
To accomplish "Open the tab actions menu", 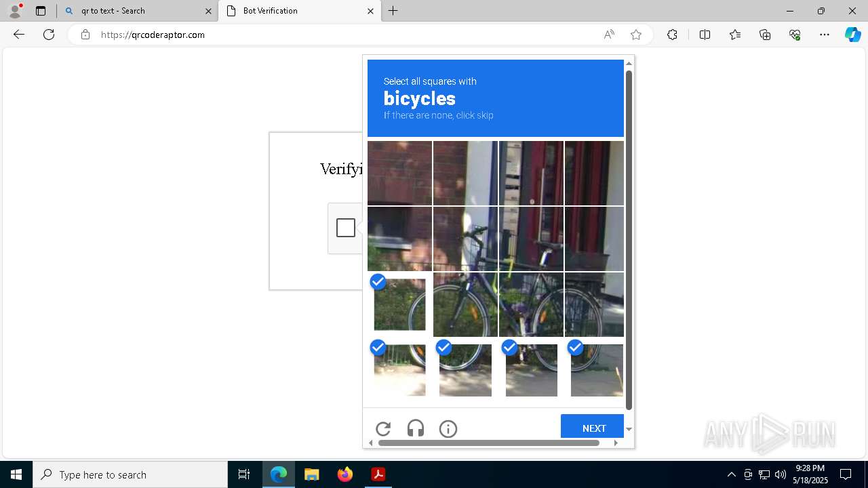I will (x=41, y=11).
